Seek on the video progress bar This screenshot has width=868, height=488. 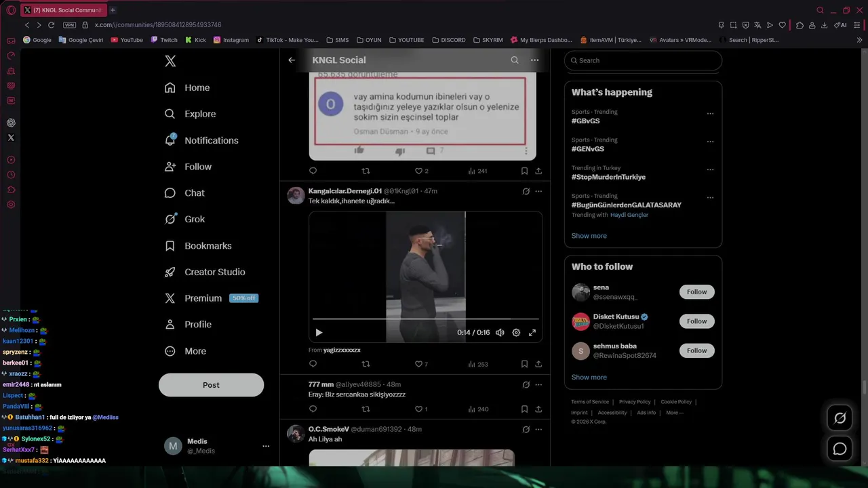(x=425, y=319)
